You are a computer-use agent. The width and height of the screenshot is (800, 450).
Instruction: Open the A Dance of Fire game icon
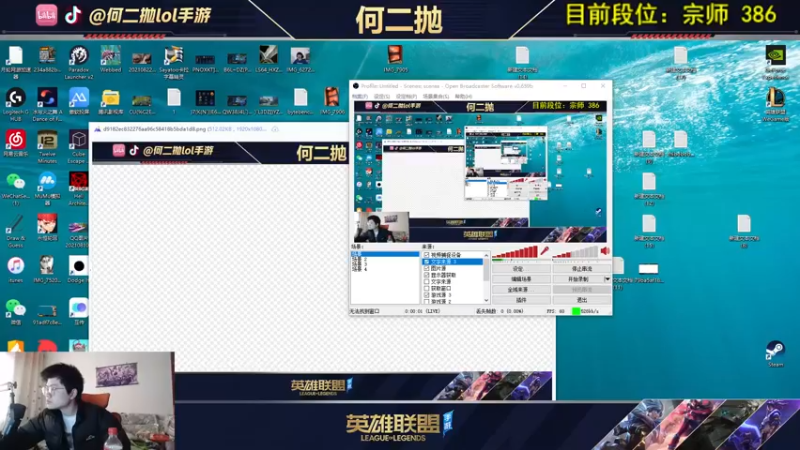coord(47,99)
